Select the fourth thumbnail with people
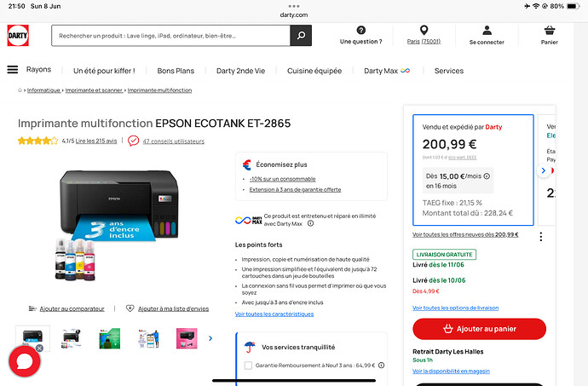 tap(148, 338)
